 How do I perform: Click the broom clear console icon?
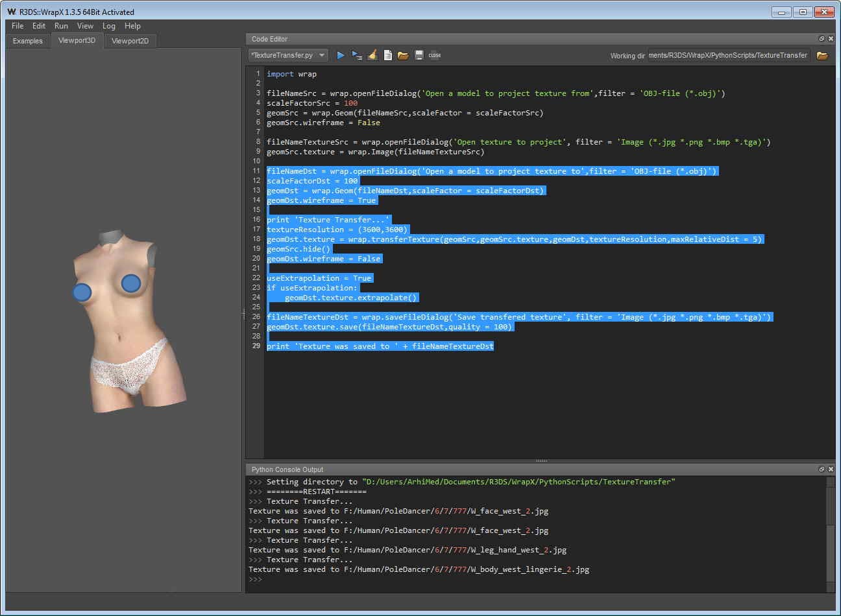coord(372,56)
